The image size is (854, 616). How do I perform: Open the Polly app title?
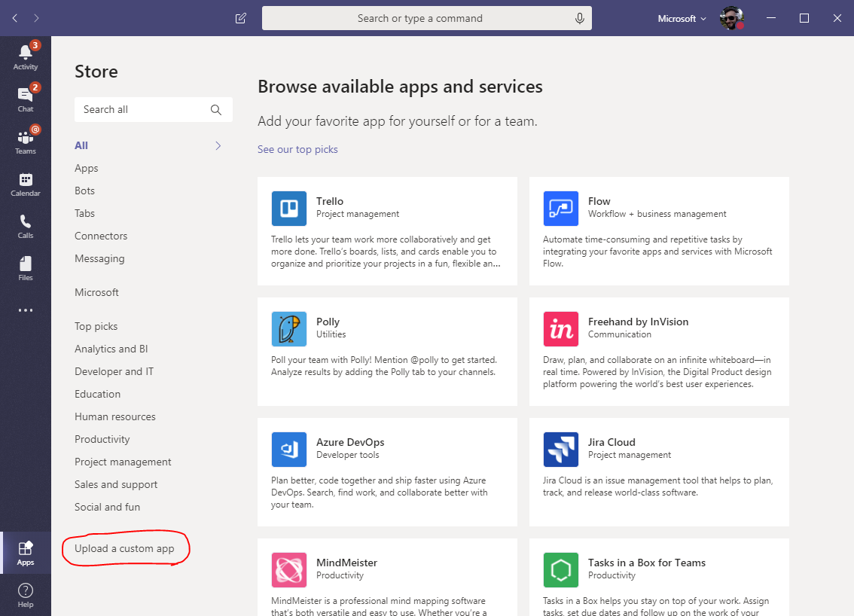click(328, 322)
